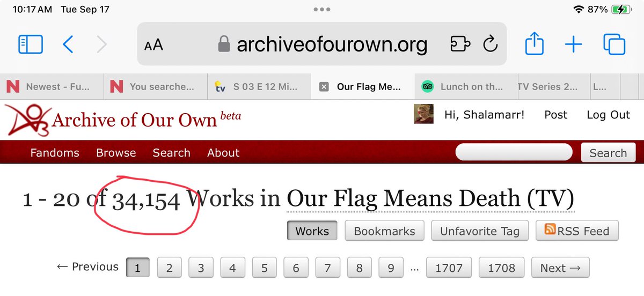This screenshot has width=644, height=296.
Task: Show tab overview icon
Action: point(614,45)
